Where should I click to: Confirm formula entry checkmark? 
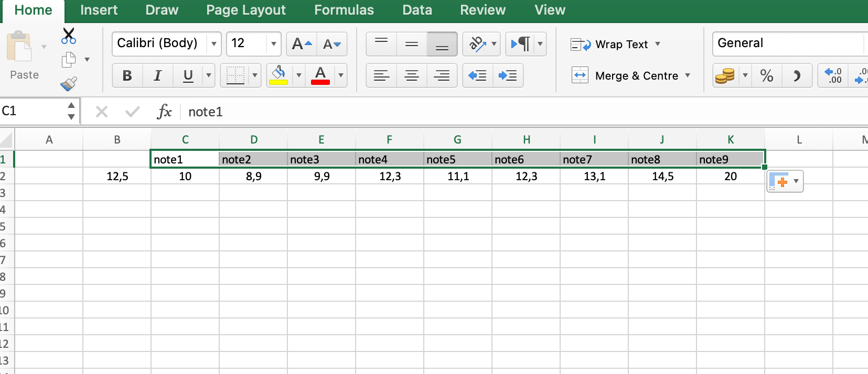coord(133,112)
